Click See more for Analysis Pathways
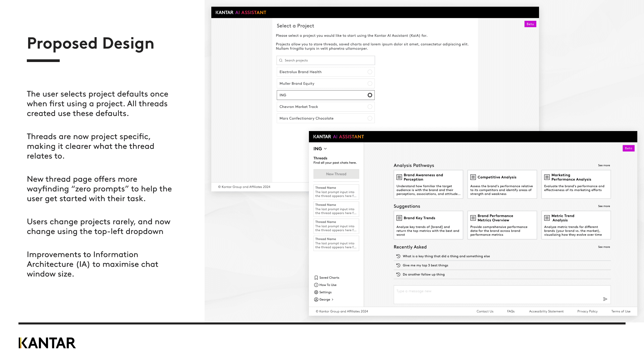Viewport: 644px width, 362px height. tap(604, 165)
